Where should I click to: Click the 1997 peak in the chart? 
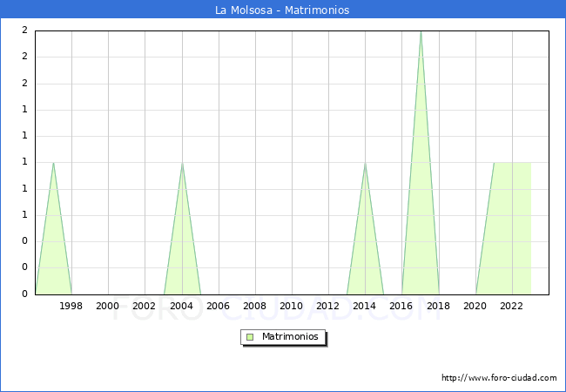point(53,164)
